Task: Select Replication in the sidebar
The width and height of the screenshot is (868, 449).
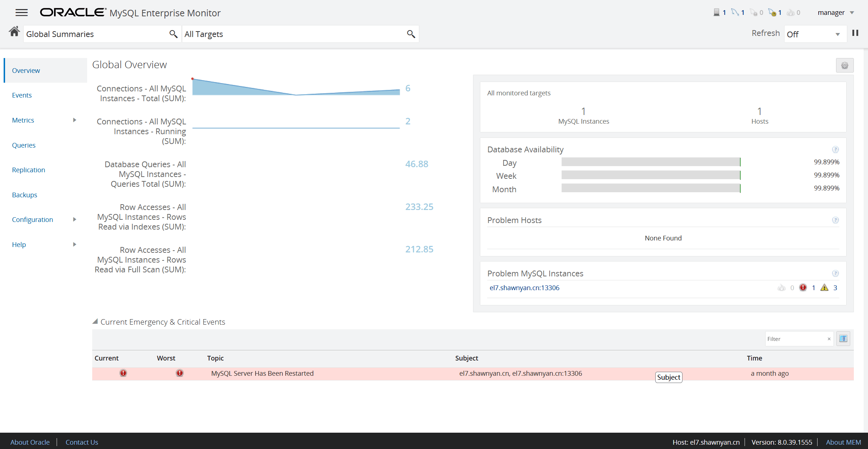Action: (28, 170)
